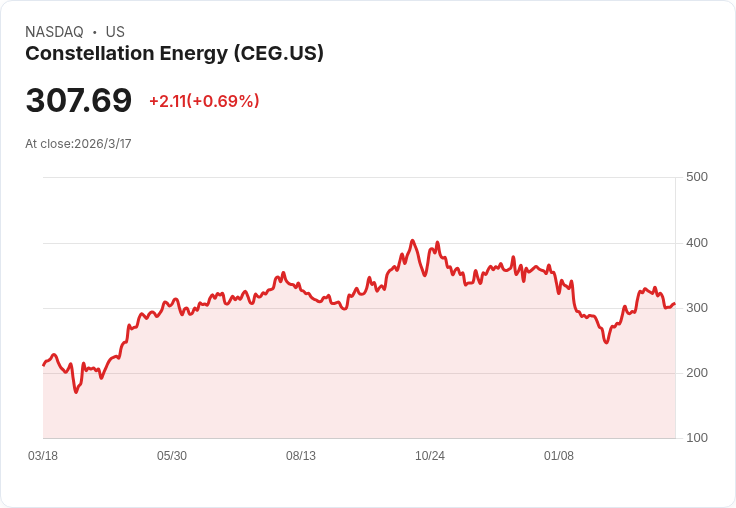Click the dot separator between NASDAQ and US
The width and height of the screenshot is (736, 508).
coord(94,32)
